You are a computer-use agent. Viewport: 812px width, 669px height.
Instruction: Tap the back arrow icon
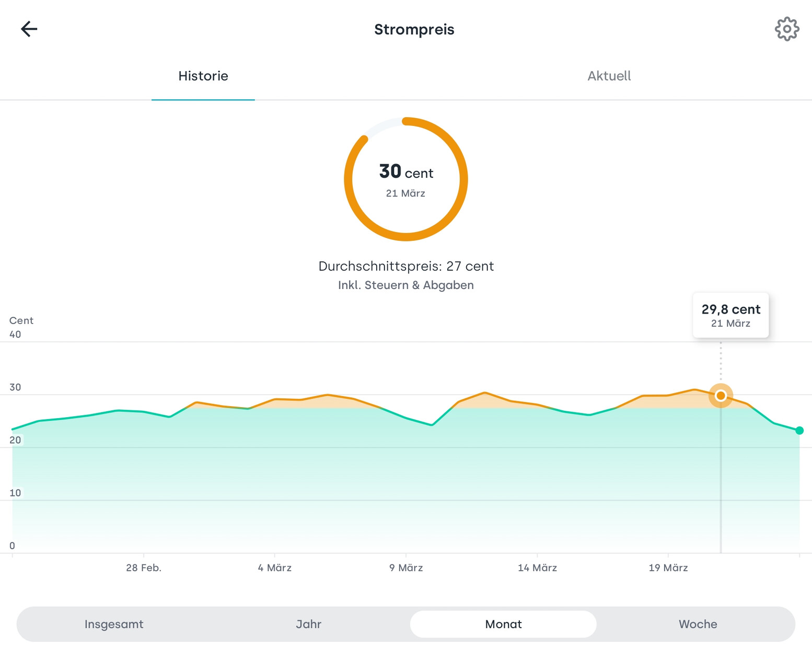(x=29, y=29)
